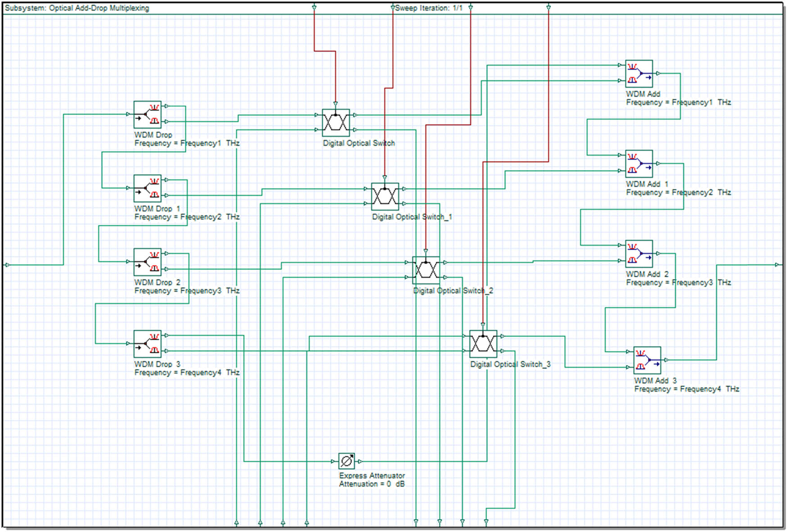Screen dimensions: 788x532
Task: Click the WDM Add_2 block icon
Action: (639, 254)
